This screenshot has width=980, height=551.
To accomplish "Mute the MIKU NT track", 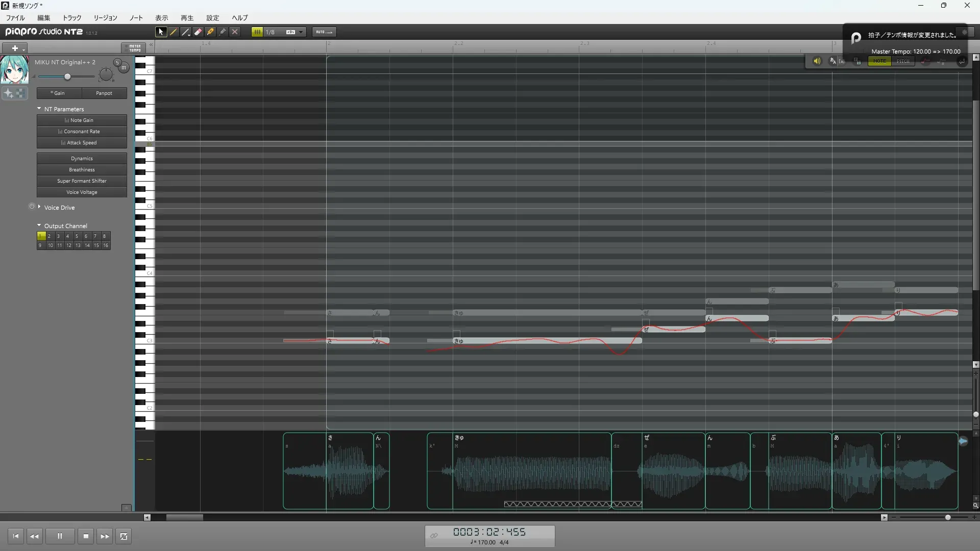I will 124,67.
